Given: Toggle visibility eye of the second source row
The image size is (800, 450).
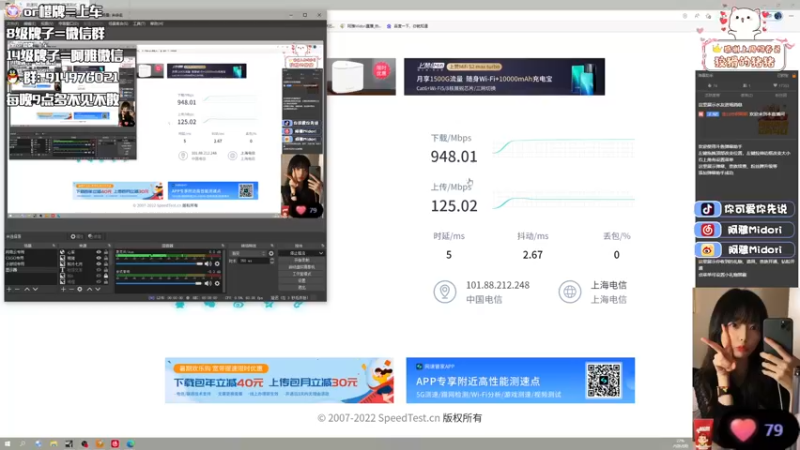Looking at the screenshot, I should click(x=98, y=258).
